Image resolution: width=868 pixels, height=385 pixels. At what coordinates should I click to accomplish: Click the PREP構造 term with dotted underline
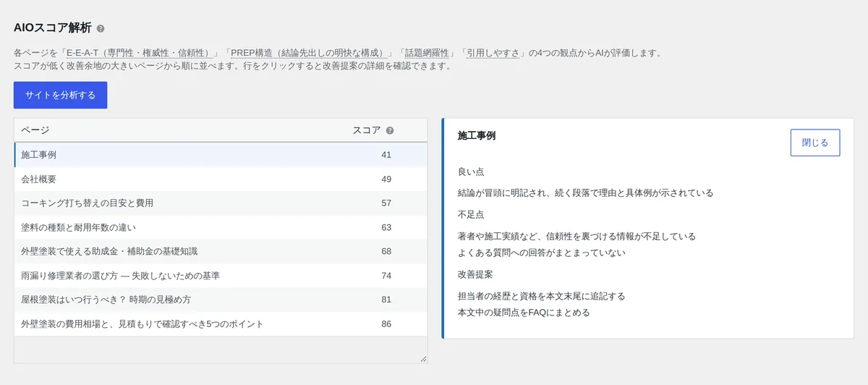click(x=307, y=53)
